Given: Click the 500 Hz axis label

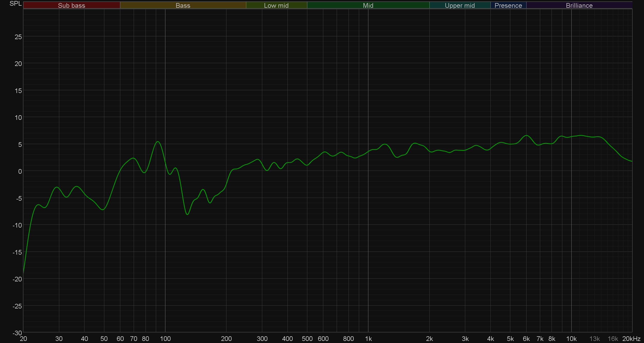Looking at the screenshot, I should [307, 339].
